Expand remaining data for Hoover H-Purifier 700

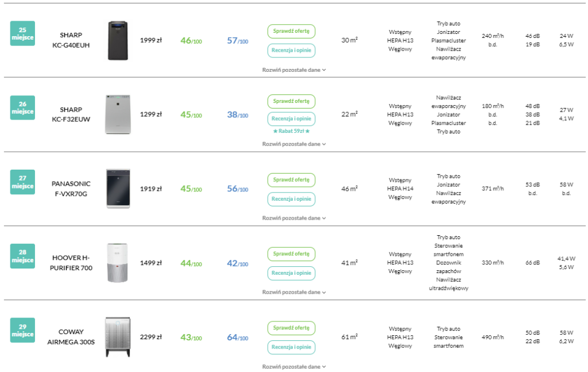tap(294, 292)
